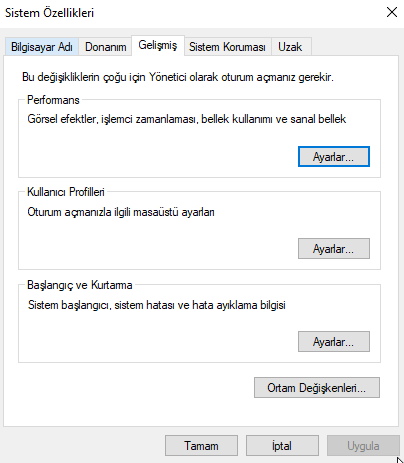This screenshot has height=463, width=404.
Task: Click the Yönetici login notice text
Action: tap(178, 77)
